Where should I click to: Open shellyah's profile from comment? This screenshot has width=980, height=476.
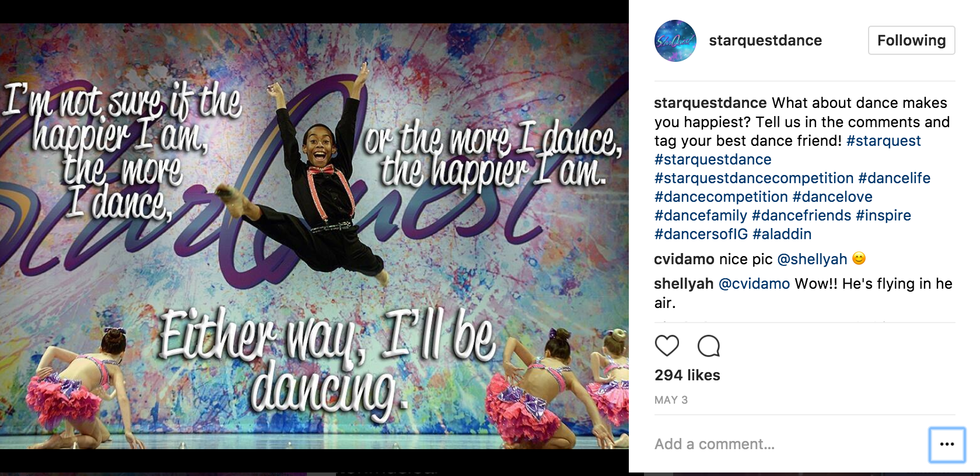[x=684, y=283]
